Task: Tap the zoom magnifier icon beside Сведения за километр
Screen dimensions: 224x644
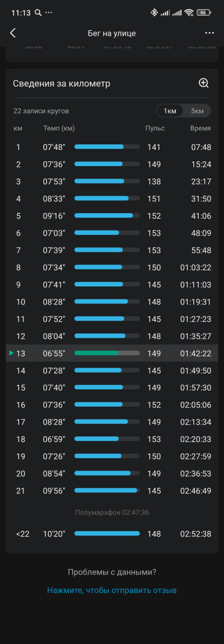Action: (x=204, y=83)
